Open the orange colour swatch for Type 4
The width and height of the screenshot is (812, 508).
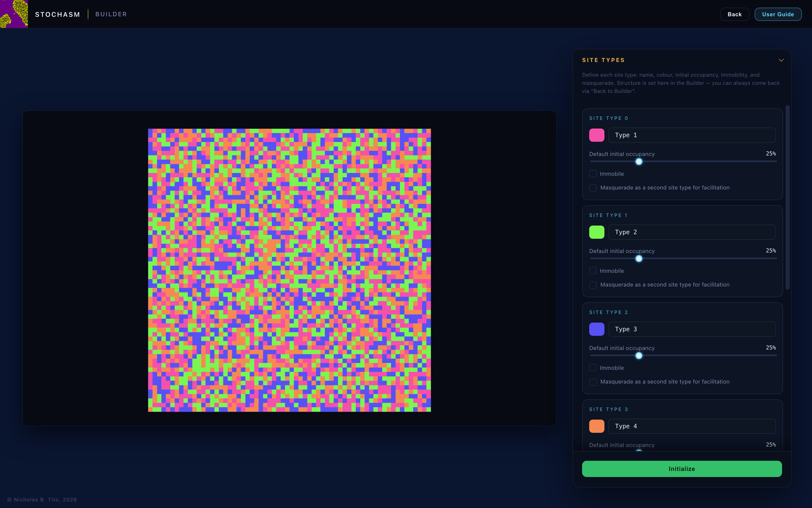click(x=597, y=426)
